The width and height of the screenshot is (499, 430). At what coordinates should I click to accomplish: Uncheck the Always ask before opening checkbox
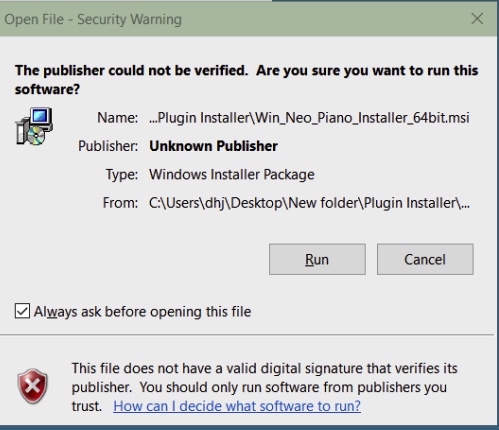(22, 311)
